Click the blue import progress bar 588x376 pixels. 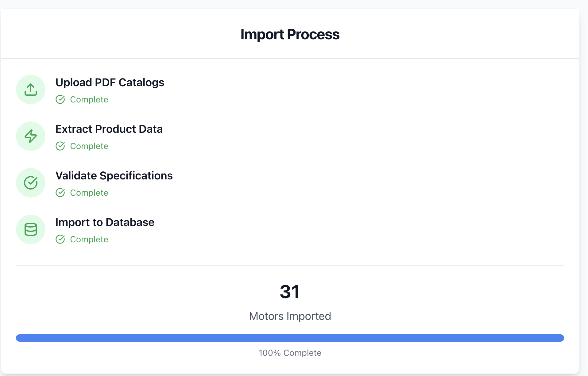290,338
